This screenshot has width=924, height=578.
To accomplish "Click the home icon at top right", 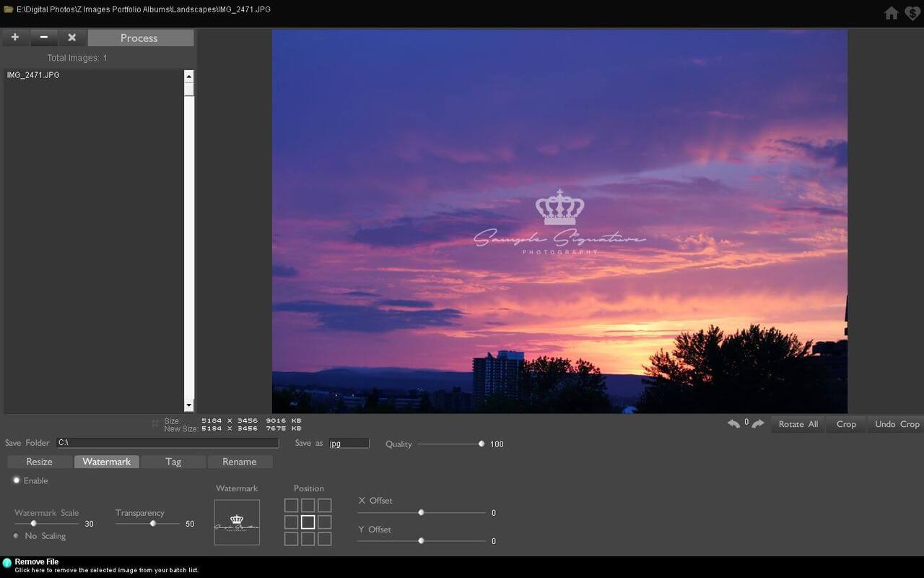I will [x=892, y=13].
